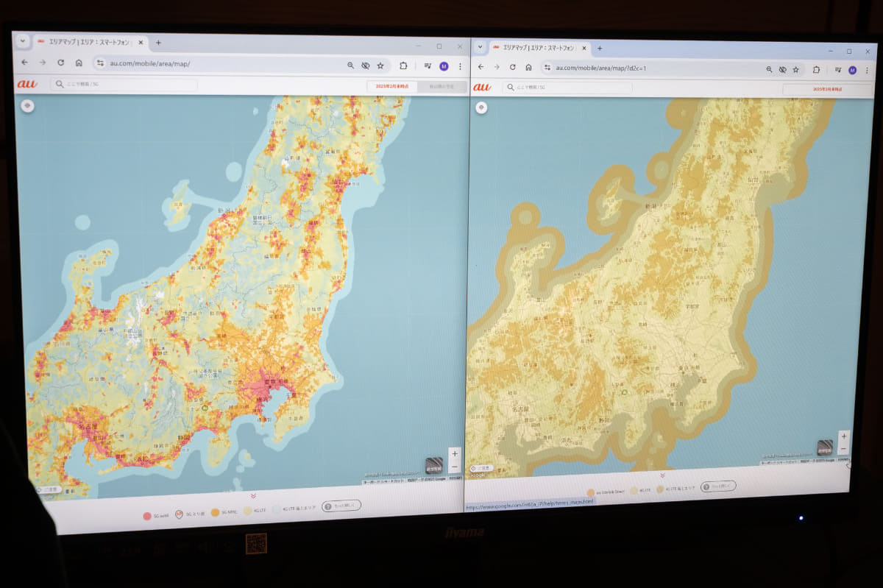Zoom in on the left map
Screen dimensions: 883x588
pos(454,453)
